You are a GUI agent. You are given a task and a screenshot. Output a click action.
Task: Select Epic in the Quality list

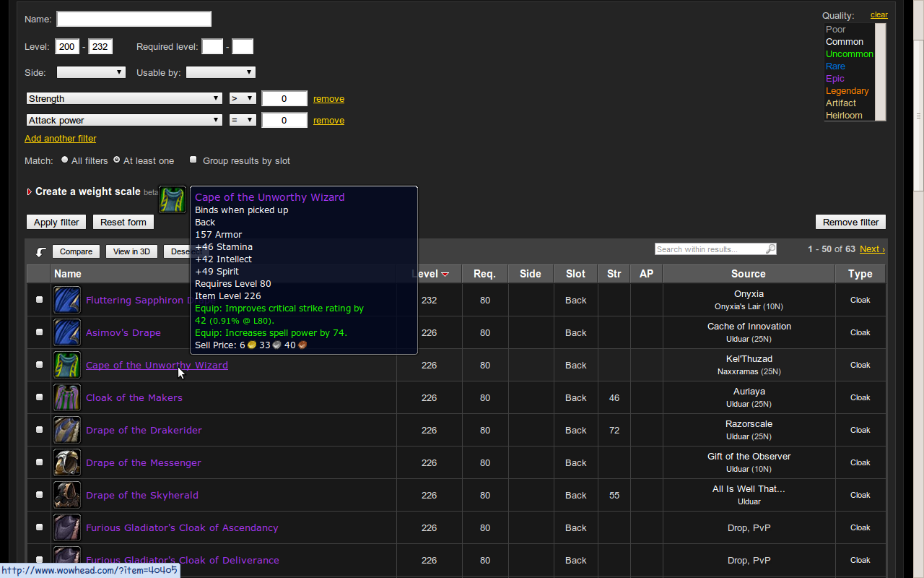(835, 79)
